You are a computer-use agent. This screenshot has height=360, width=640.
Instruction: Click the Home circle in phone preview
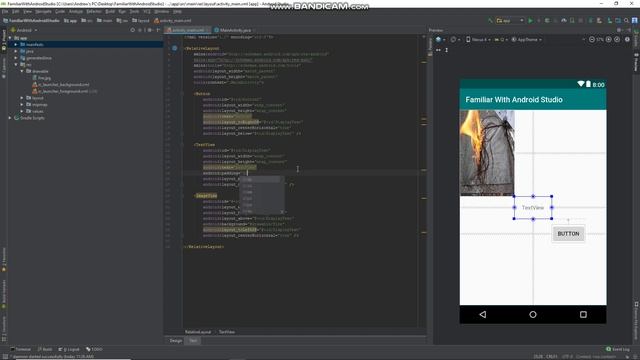tap(533, 314)
